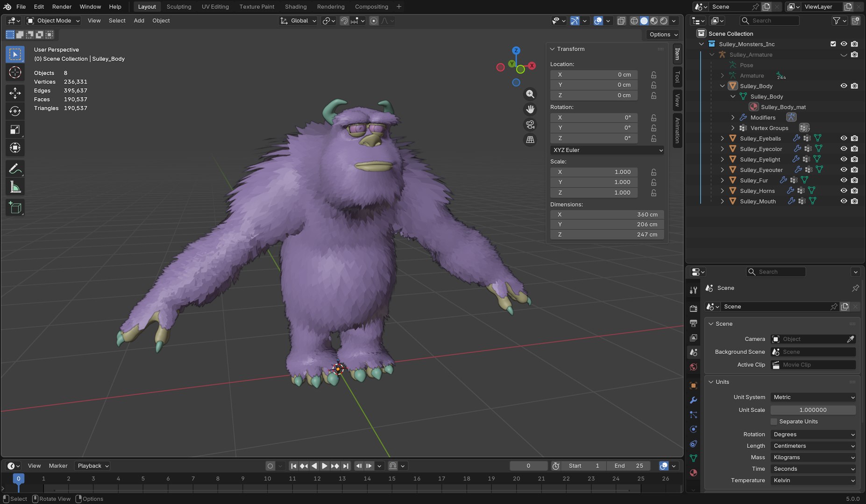Open the Render properties tab icon
The height and width of the screenshot is (504, 866).
click(694, 308)
